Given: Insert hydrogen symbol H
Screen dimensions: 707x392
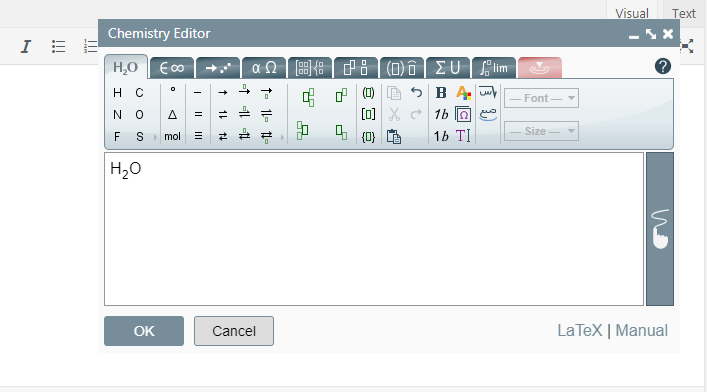Looking at the screenshot, I should point(117,92).
